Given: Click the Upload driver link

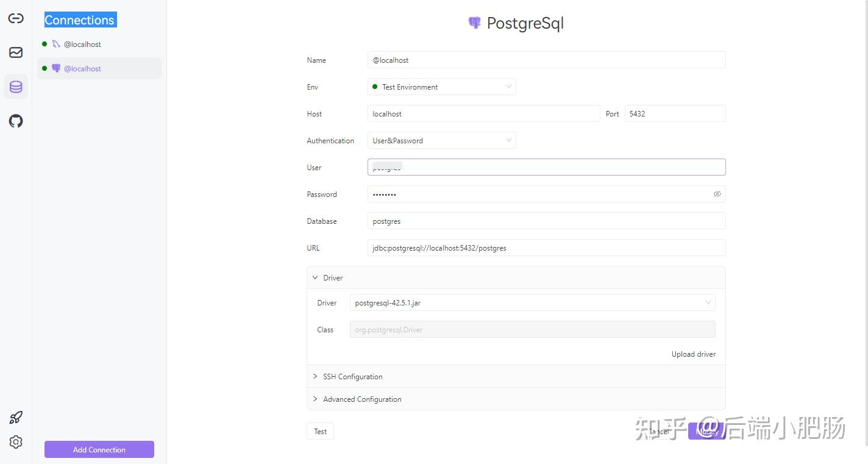Looking at the screenshot, I should pos(693,354).
